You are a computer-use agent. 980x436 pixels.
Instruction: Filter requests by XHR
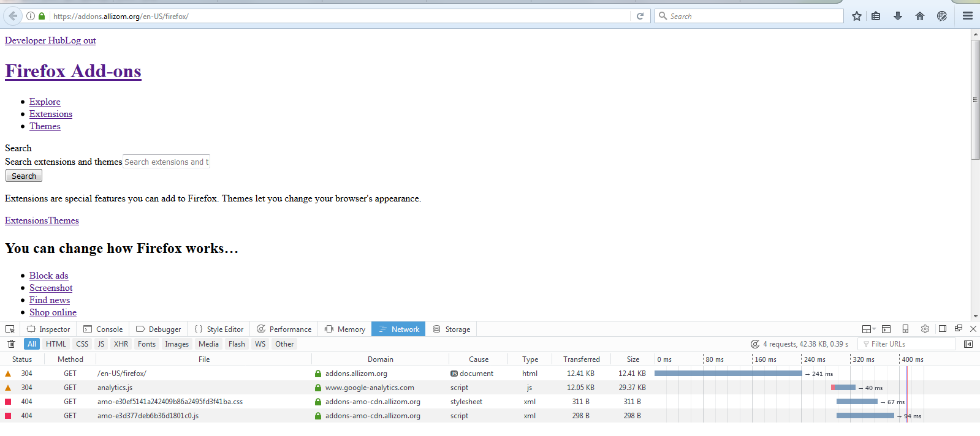(121, 344)
